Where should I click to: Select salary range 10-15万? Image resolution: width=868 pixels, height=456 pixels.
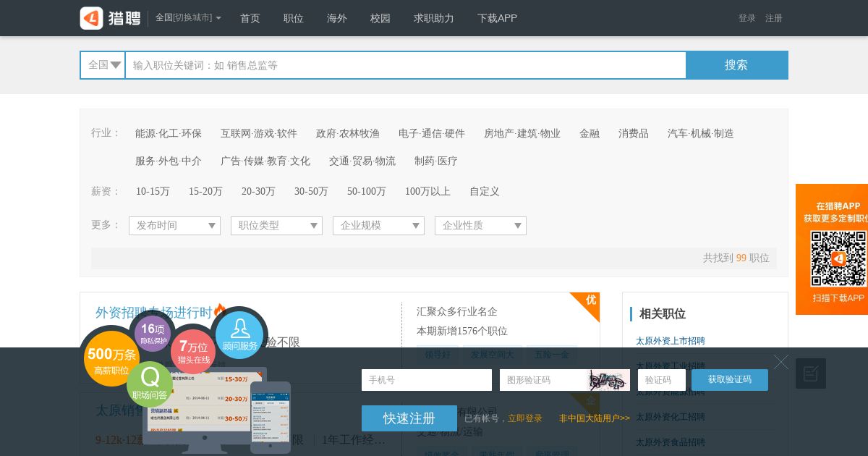pos(153,191)
